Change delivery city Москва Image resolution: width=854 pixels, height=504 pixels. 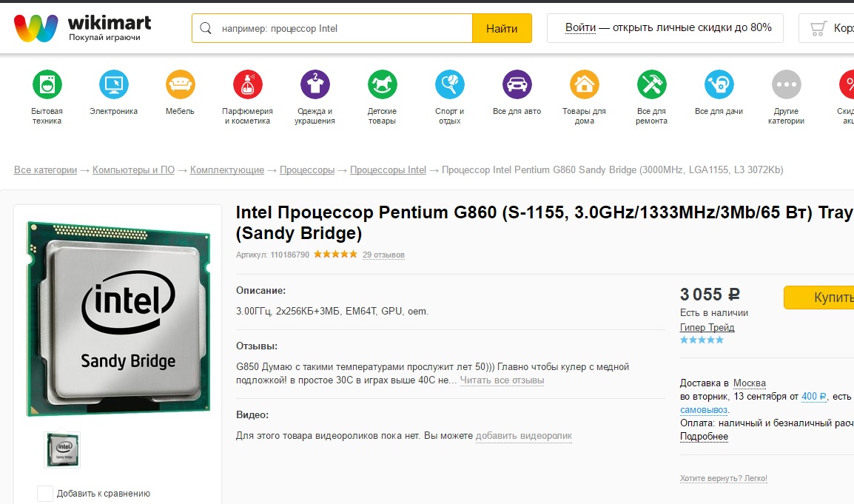(x=750, y=383)
